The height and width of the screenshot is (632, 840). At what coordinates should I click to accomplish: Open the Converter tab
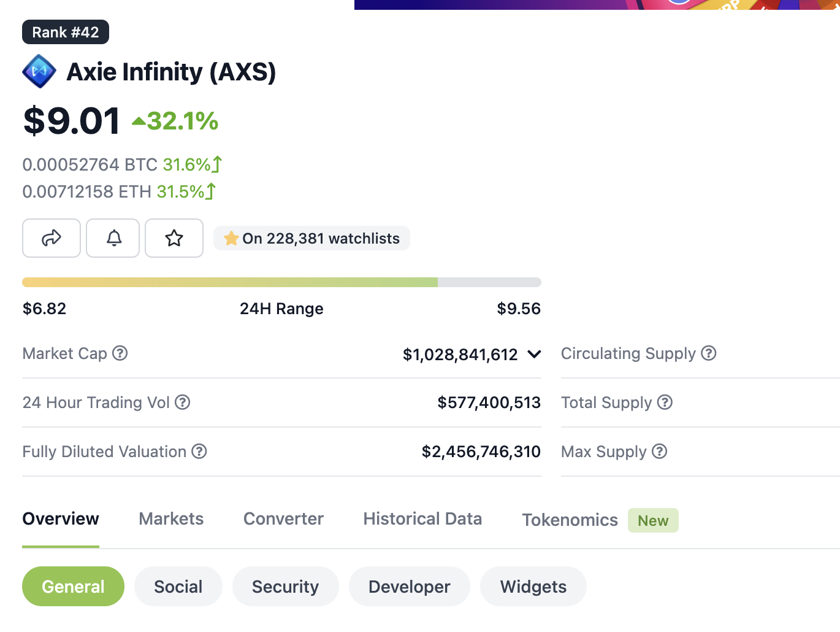tap(283, 519)
